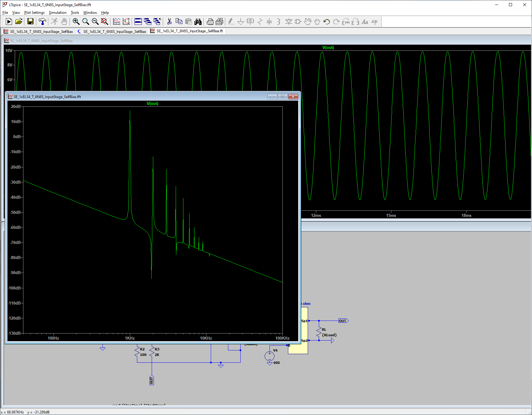This screenshot has width=532, height=415.
Task: Click the Copy icon in the toolbar
Action: point(179,22)
